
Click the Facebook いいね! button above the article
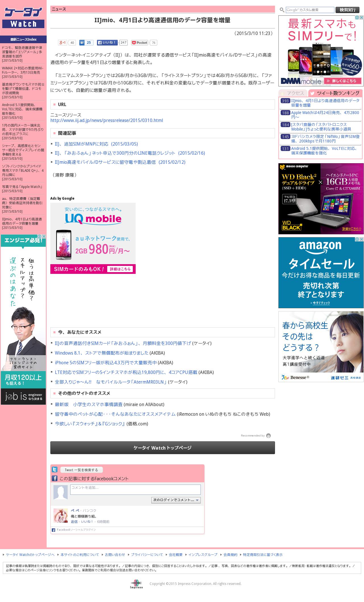coord(107,43)
